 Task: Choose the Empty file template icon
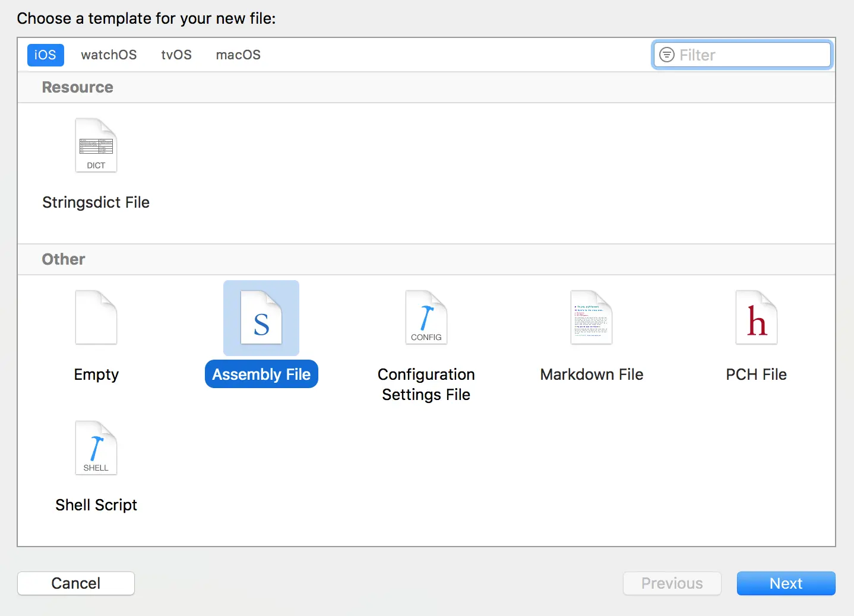pos(96,317)
